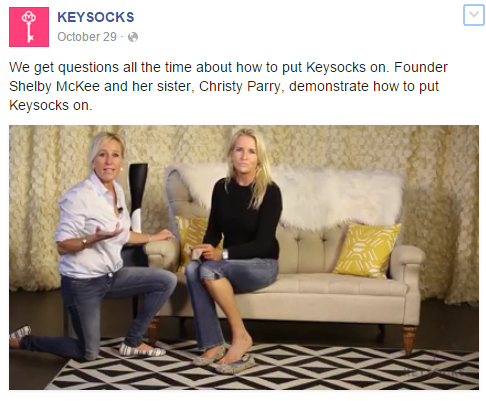Click the white key symbol in logo
This screenshot has width=486, height=401.
pyautogui.click(x=29, y=27)
